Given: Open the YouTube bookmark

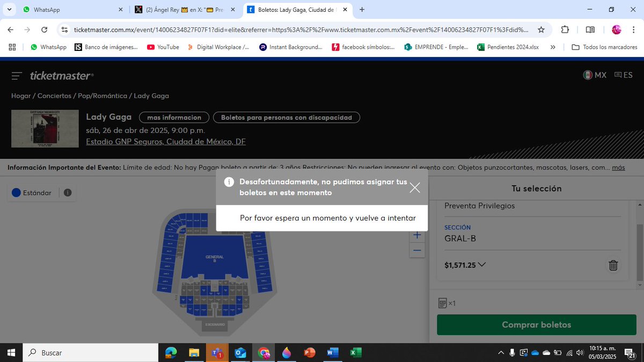Looking at the screenshot, I should pos(163,47).
